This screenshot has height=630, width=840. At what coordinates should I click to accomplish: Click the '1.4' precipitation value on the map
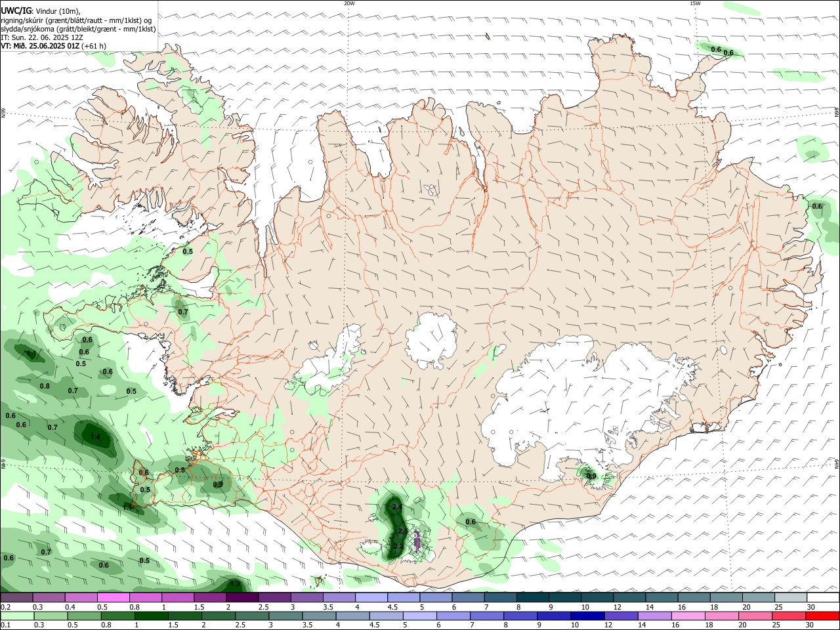pyautogui.click(x=95, y=436)
